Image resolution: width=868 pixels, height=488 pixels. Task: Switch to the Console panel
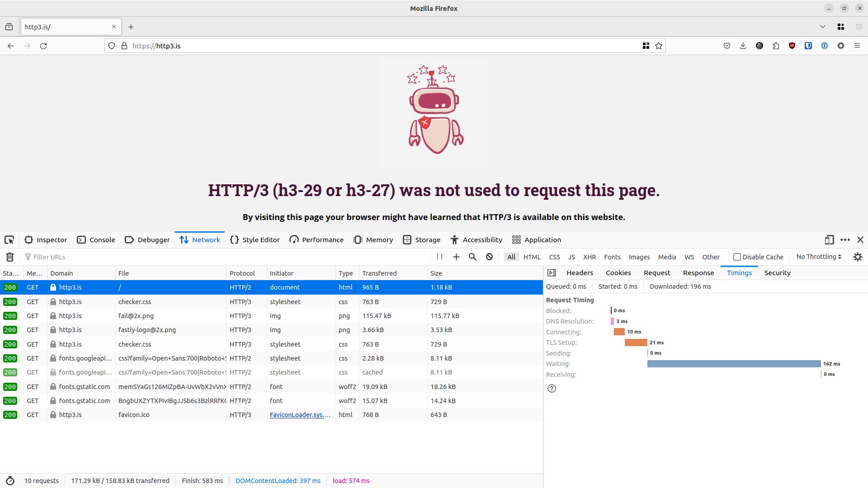(96, 240)
